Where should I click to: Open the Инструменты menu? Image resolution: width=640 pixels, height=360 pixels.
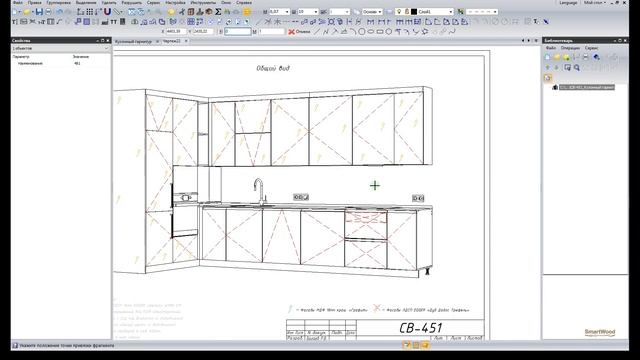point(203,2)
